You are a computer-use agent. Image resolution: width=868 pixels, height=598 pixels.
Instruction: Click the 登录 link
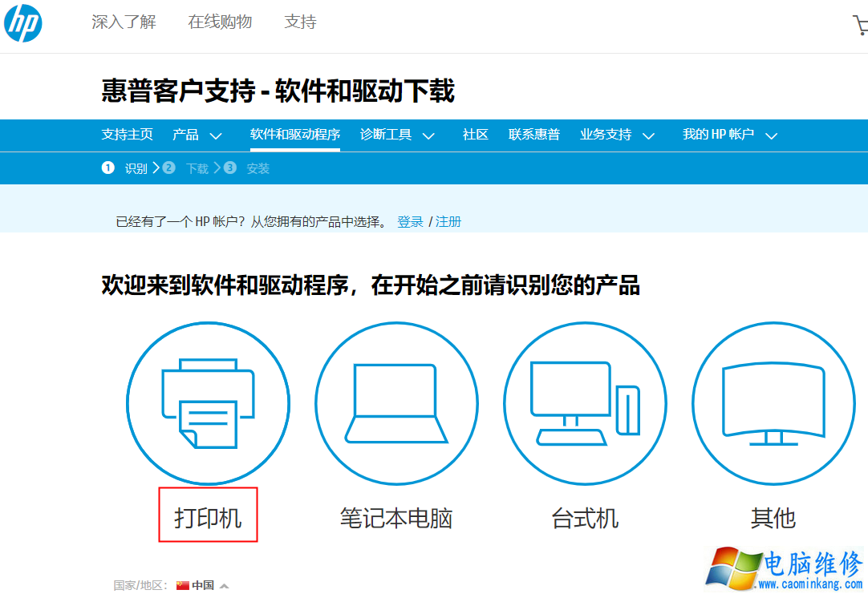pyautogui.click(x=410, y=222)
